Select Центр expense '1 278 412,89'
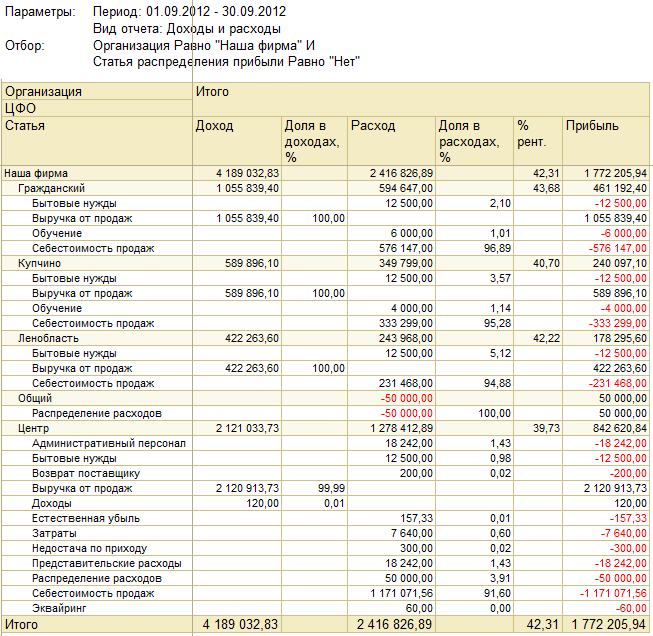 click(401, 428)
